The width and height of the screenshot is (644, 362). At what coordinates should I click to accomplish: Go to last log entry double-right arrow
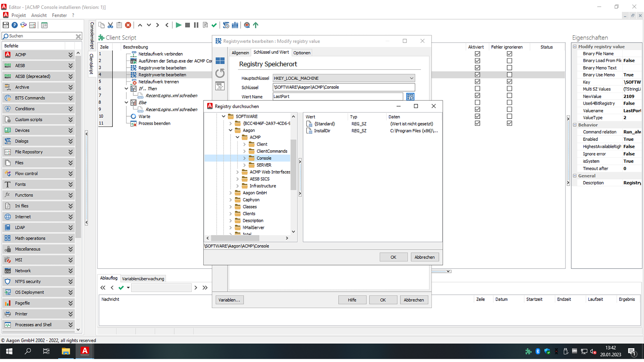point(205,288)
